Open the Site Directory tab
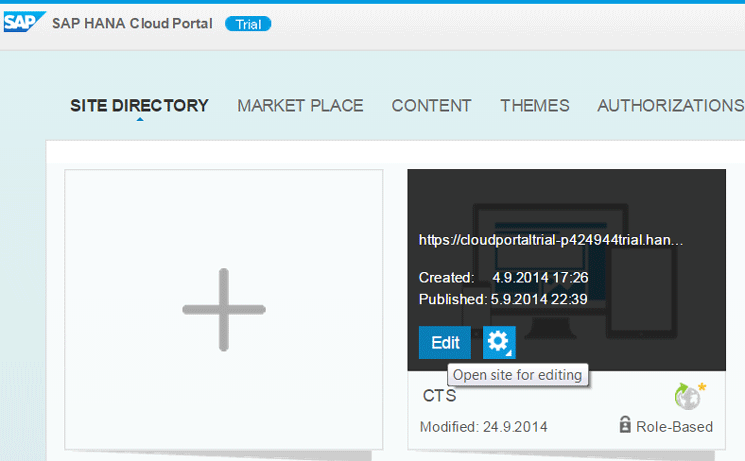Viewport: 745px width, 461px height. tap(139, 106)
